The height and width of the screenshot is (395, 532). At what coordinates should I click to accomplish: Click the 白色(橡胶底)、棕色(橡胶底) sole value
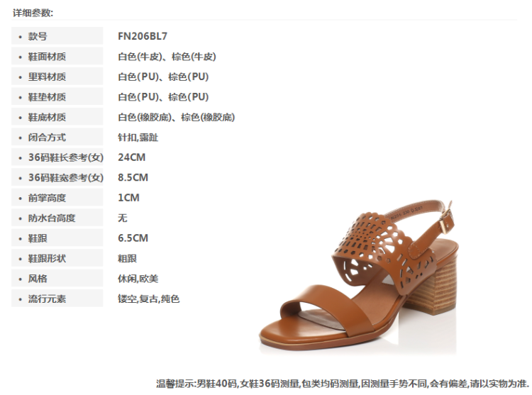point(177,117)
